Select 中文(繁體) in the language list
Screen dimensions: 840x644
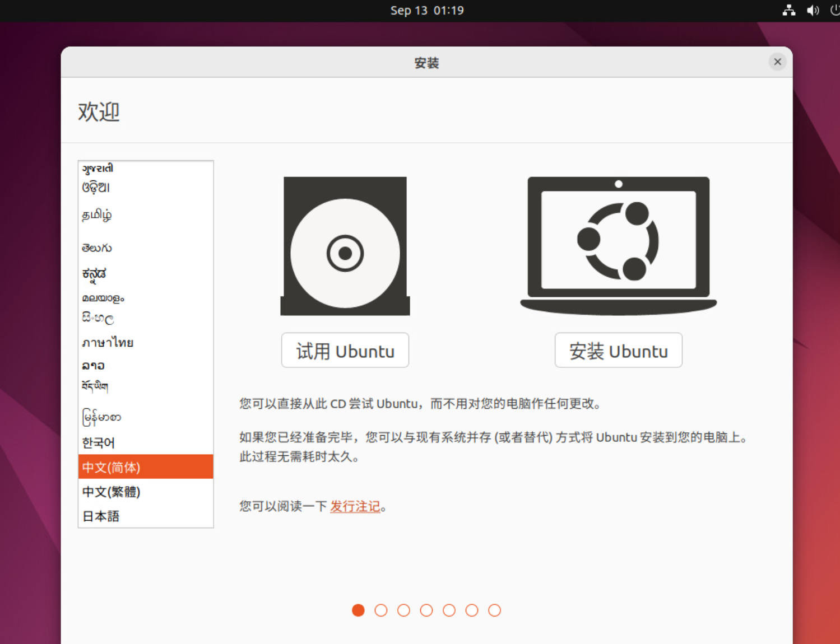click(146, 492)
